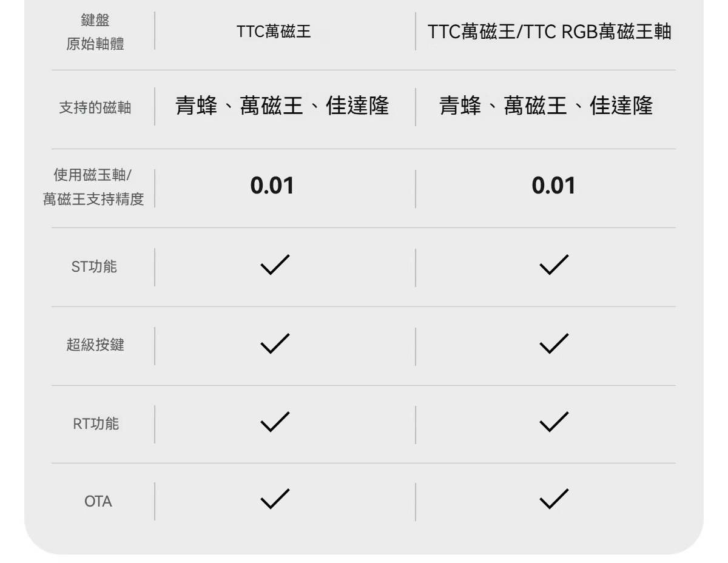Click the ST功能 row label
Screen dimensions: 728x563
[x=95, y=266]
